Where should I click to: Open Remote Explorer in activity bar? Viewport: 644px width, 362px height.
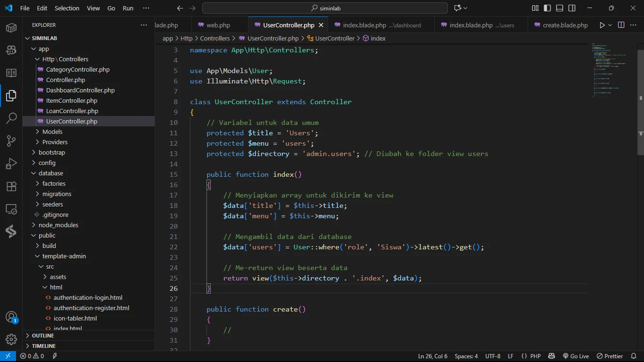pos(11,209)
